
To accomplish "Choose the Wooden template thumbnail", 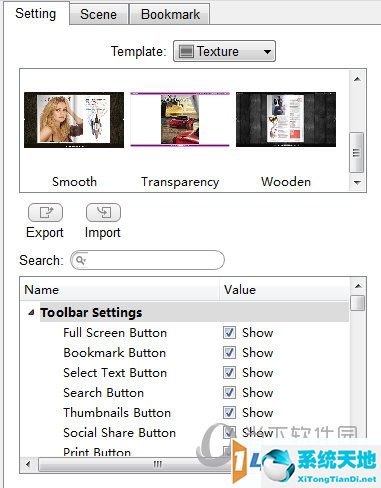I will tap(286, 119).
